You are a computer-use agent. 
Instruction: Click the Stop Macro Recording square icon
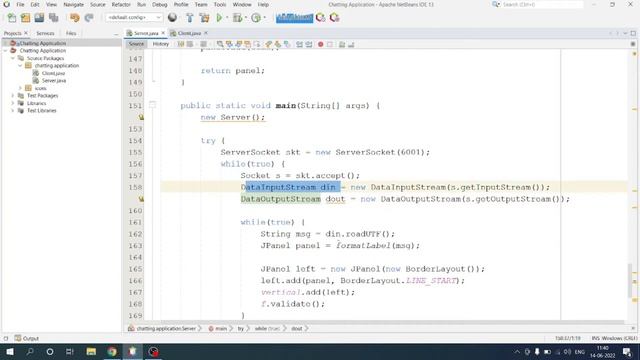pyautogui.click(x=330, y=44)
